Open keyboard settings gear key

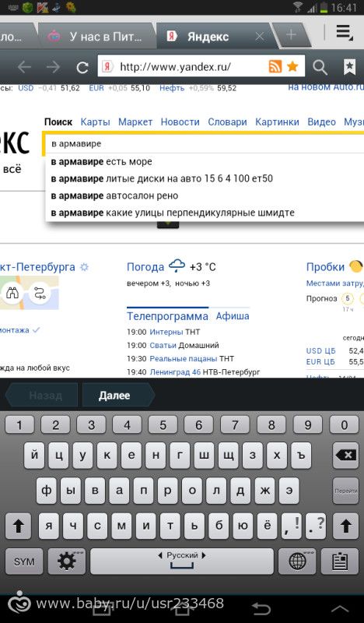(x=67, y=561)
